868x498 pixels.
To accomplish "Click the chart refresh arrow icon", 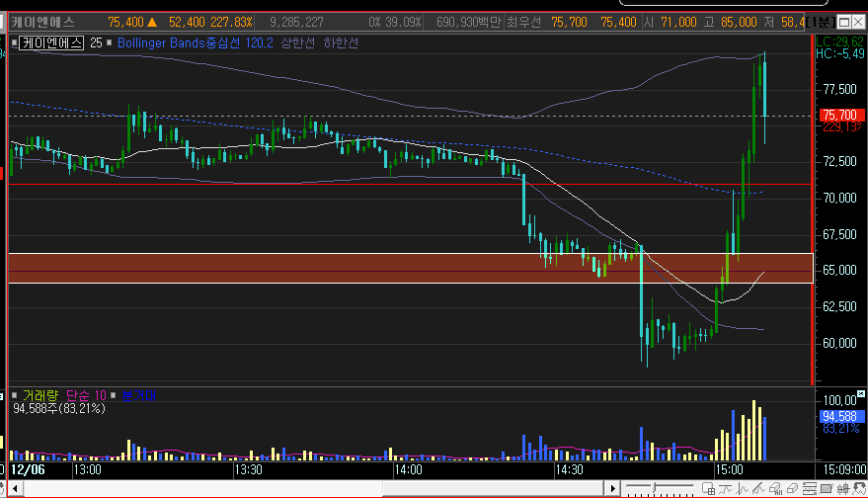I will pos(859,488).
